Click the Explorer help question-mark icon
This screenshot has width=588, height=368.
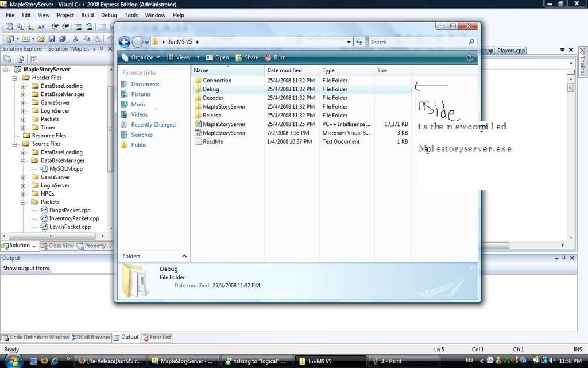[470, 57]
